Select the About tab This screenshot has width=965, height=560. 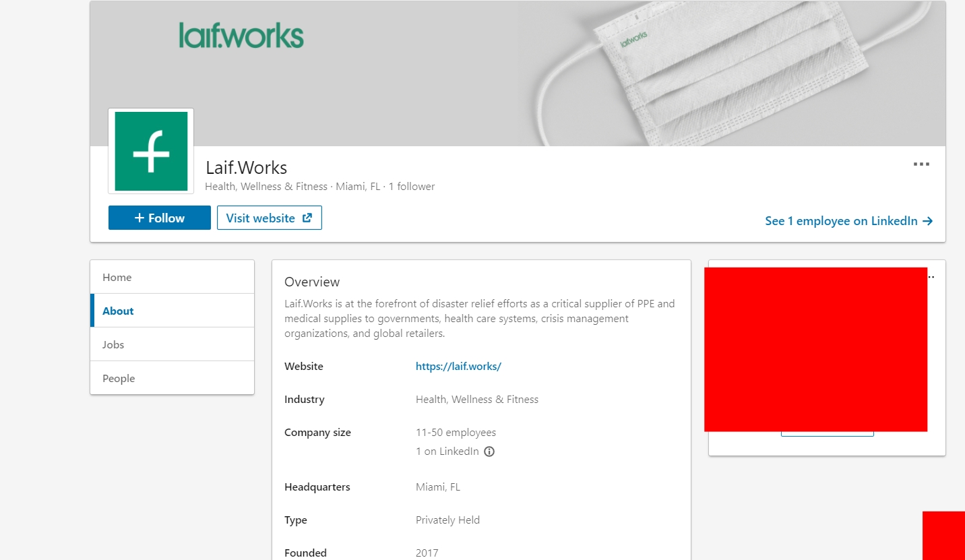[118, 311]
